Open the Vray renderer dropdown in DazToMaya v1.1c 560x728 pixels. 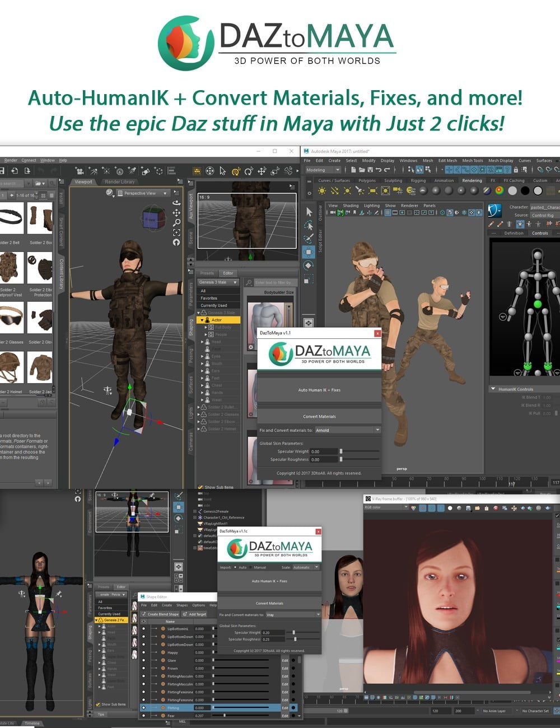[x=293, y=615]
